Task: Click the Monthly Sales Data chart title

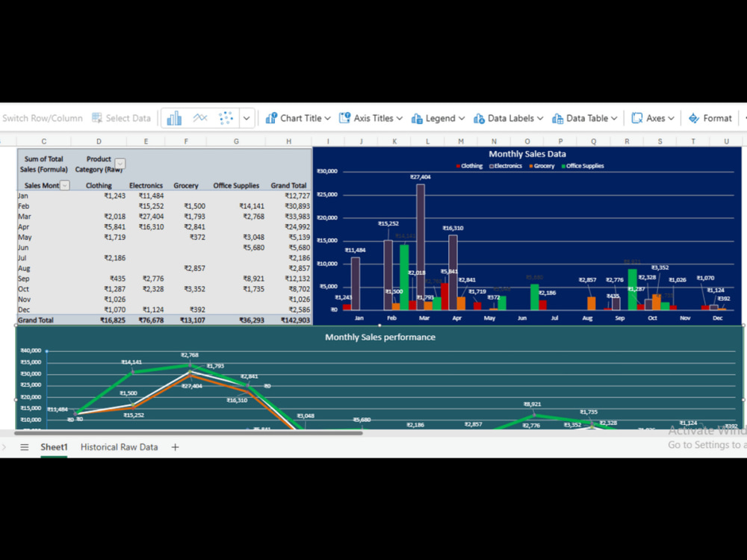Action: click(x=527, y=154)
